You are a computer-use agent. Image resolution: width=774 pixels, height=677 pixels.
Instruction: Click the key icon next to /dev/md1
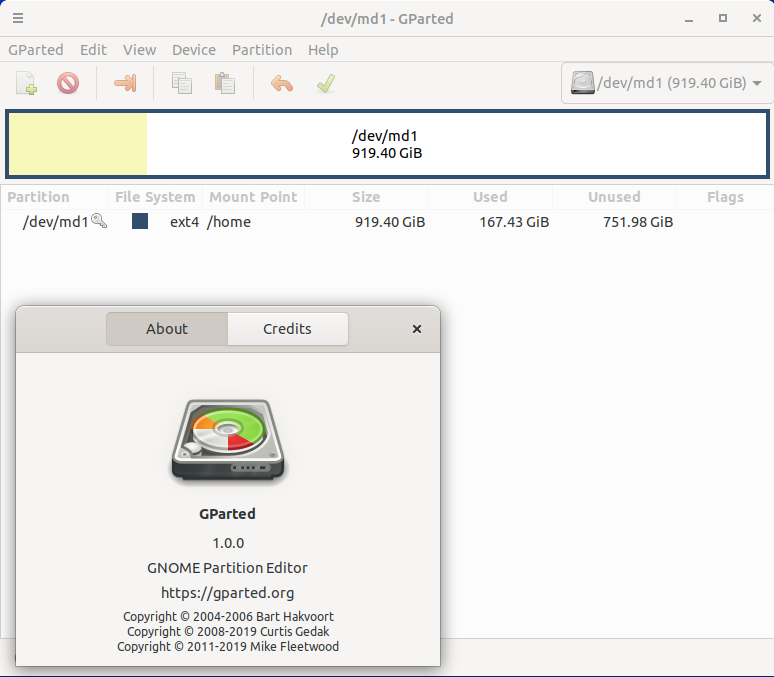point(99,221)
